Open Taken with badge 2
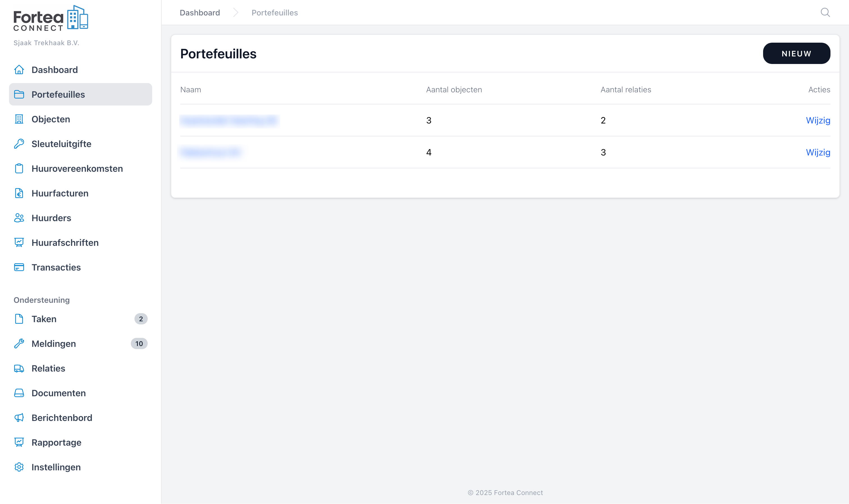849x504 pixels. pyautogui.click(x=44, y=319)
